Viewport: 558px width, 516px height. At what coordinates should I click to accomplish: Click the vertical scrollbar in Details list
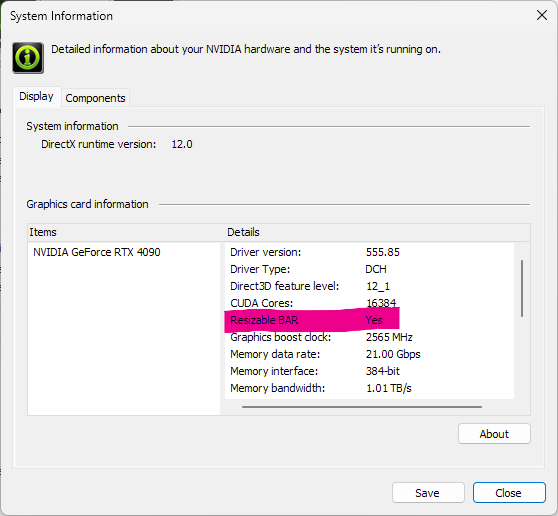coord(522,288)
